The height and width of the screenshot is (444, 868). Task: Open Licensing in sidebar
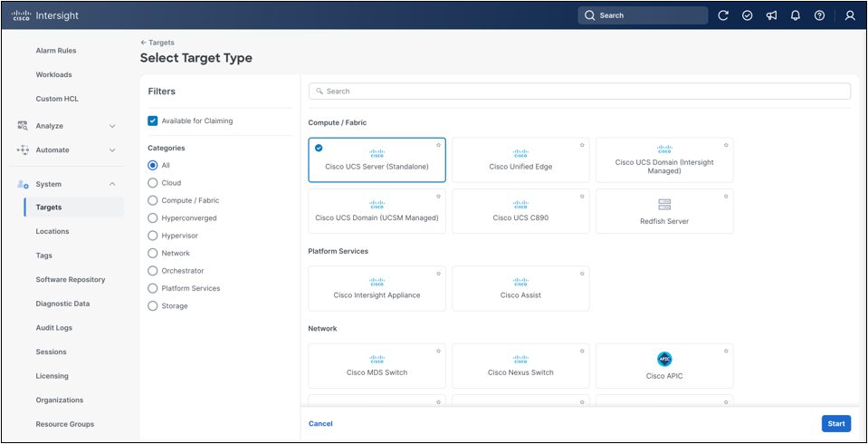pyautogui.click(x=52, y=376)
